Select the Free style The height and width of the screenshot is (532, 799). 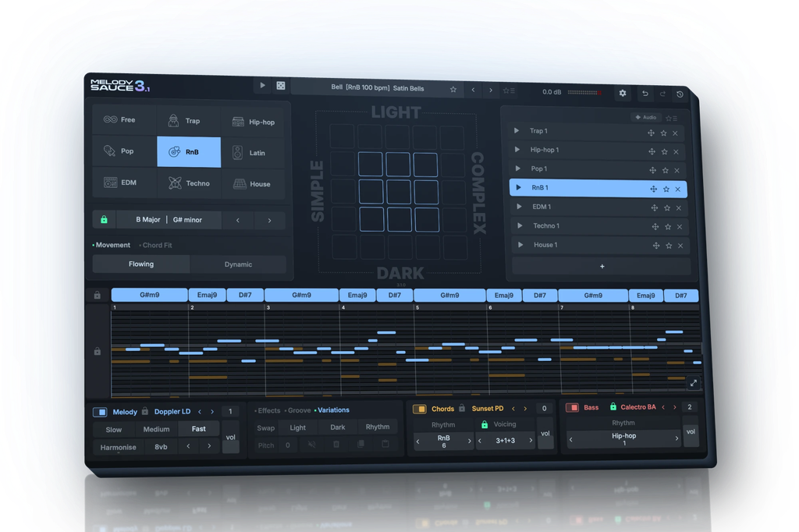pyautogui.click(x=124, y=120)
